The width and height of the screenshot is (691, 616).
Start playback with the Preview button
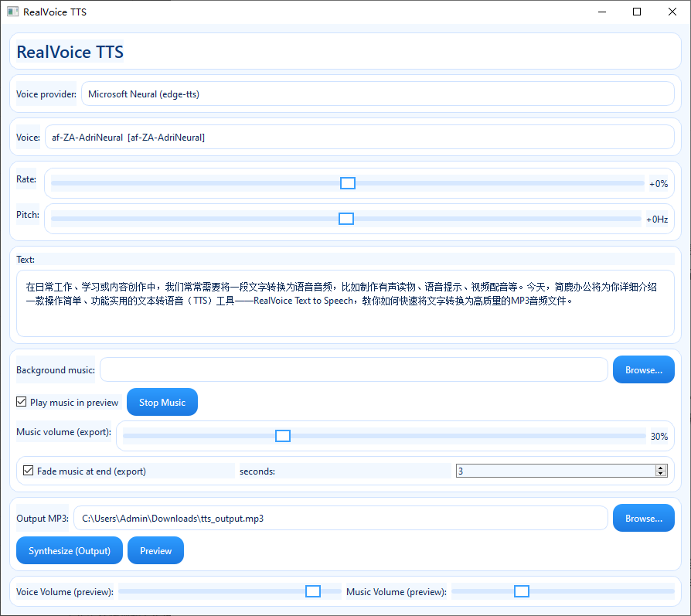pyautogui.click(x=155, y=550)
